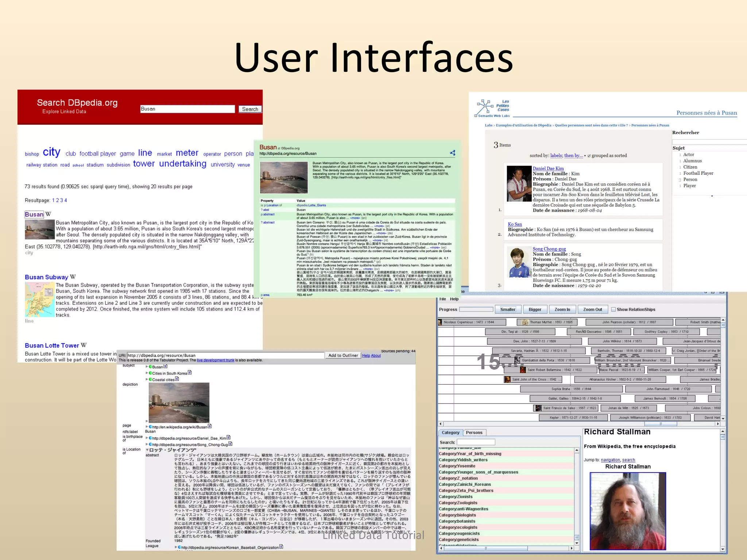Open the live development trunk link
747x560 pixels.
point(216,360)
